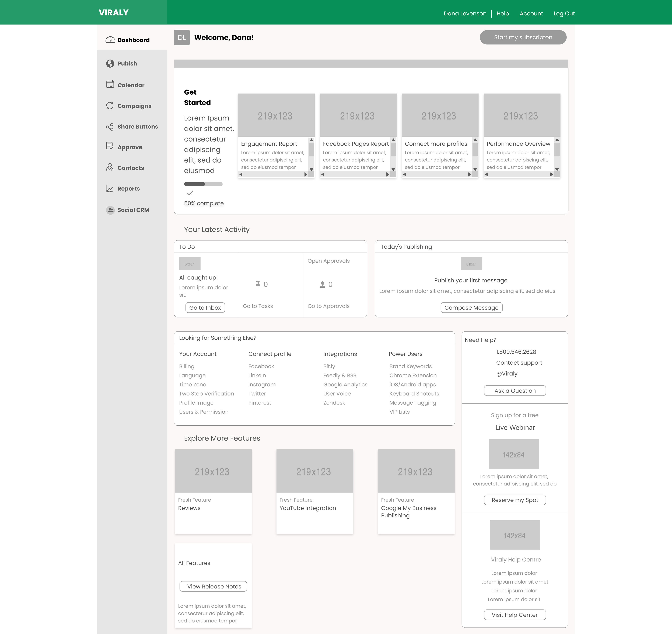The height and width of the screenshot is (634, 672).
Task: Click the Get Started progress bar
Action: pyautogui.click(x=203, y=184)
